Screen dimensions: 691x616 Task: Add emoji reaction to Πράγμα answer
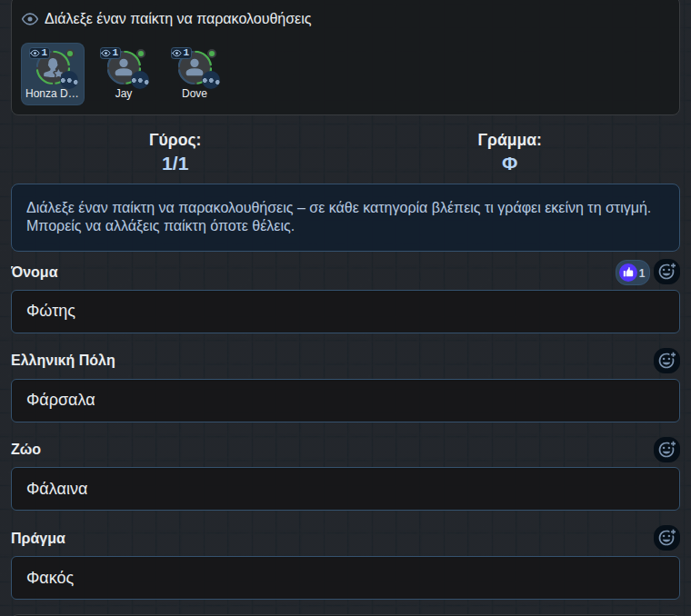pyautogui.click(x=666, y=538)
